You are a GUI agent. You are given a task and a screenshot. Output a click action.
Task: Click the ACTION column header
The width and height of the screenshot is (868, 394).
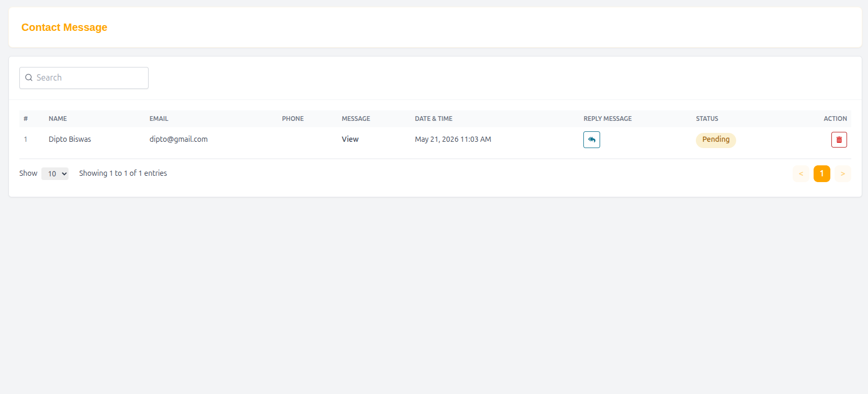point(836,119)
